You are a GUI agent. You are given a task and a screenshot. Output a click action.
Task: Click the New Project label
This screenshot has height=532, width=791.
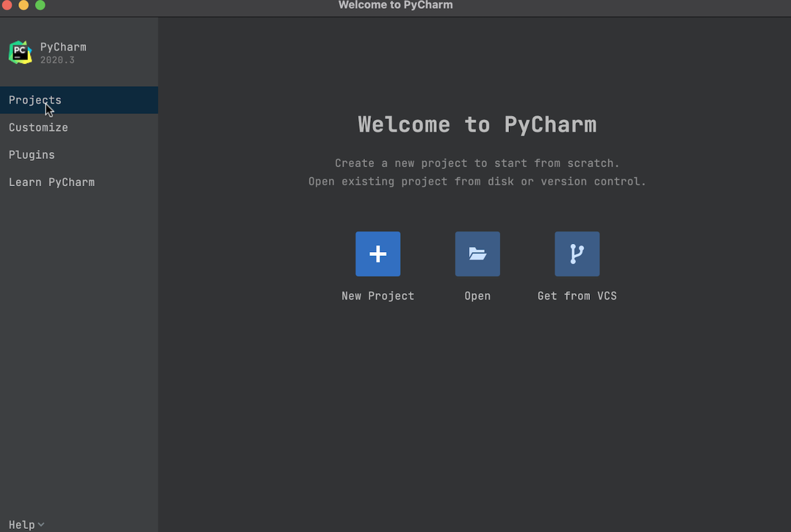378,296
